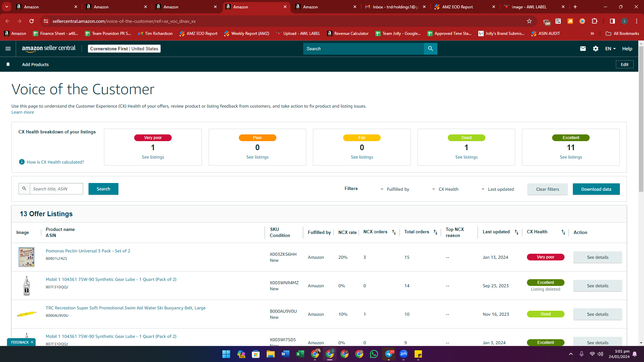Image resolution: width=644 pixels, height=362 pixels.
Task: Switch to the AMZ EOD Report tab
Action: [464, 7]
